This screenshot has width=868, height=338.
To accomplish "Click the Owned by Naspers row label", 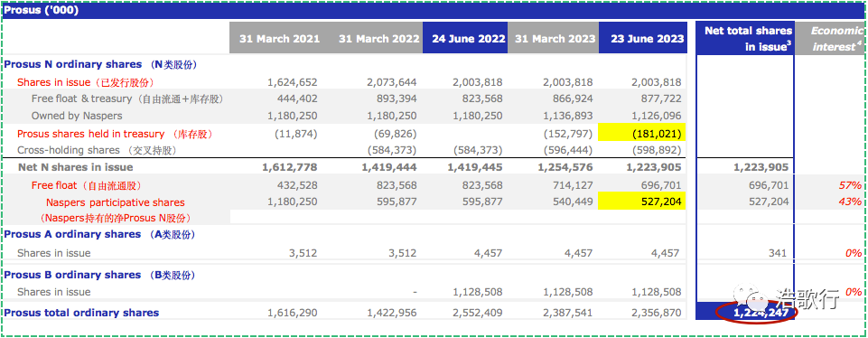I will click(x=77, y=116).
